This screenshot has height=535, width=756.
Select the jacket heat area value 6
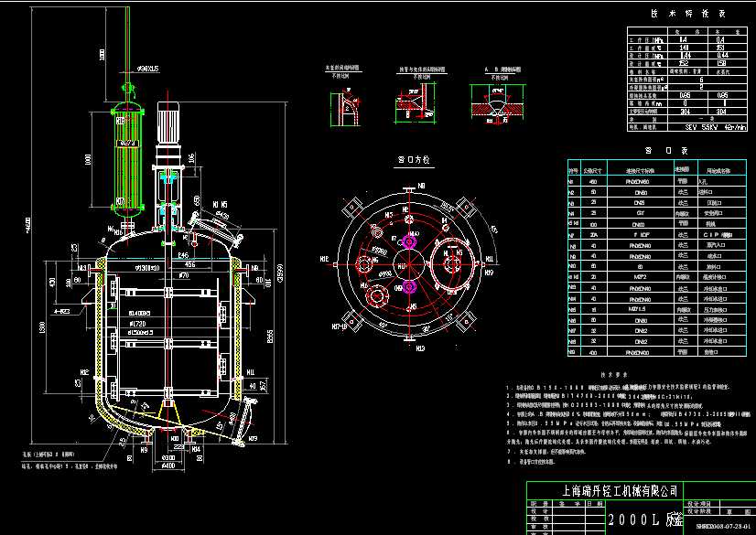701,80
